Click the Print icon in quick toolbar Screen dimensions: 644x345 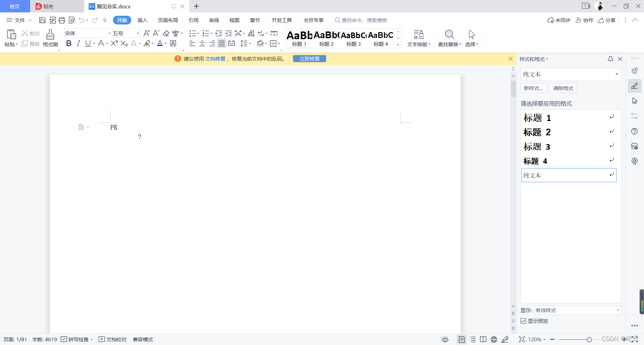point(62,20)
